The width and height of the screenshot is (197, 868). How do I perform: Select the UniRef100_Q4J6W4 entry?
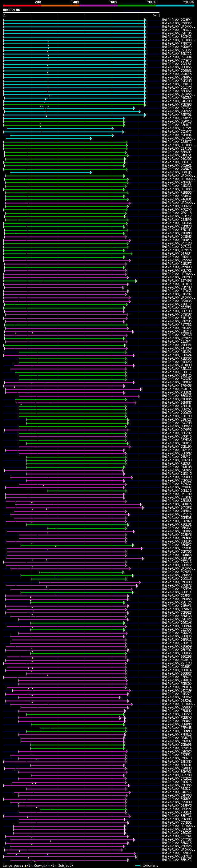pos(177,254)
